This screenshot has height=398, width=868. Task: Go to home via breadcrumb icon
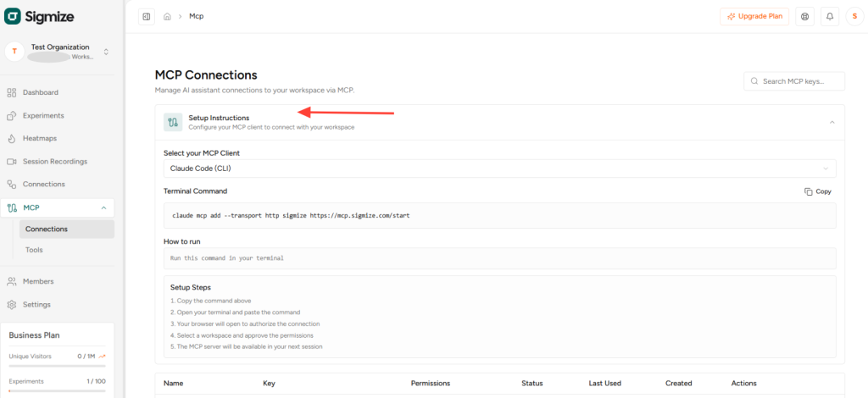click(167, 17)
